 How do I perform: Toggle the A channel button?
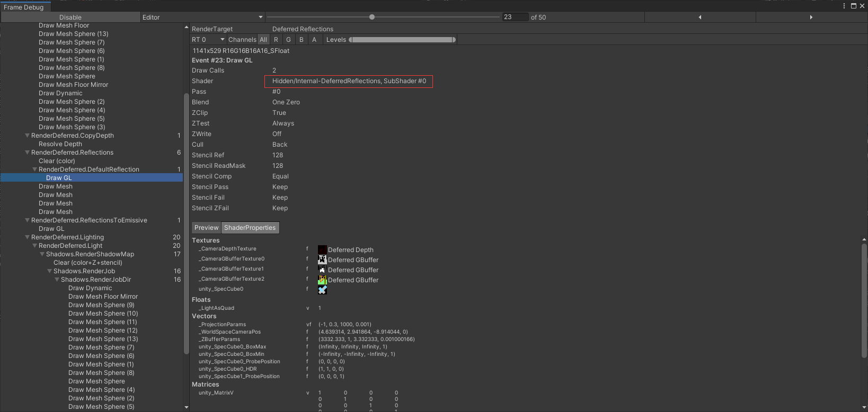tap(314, 40)
